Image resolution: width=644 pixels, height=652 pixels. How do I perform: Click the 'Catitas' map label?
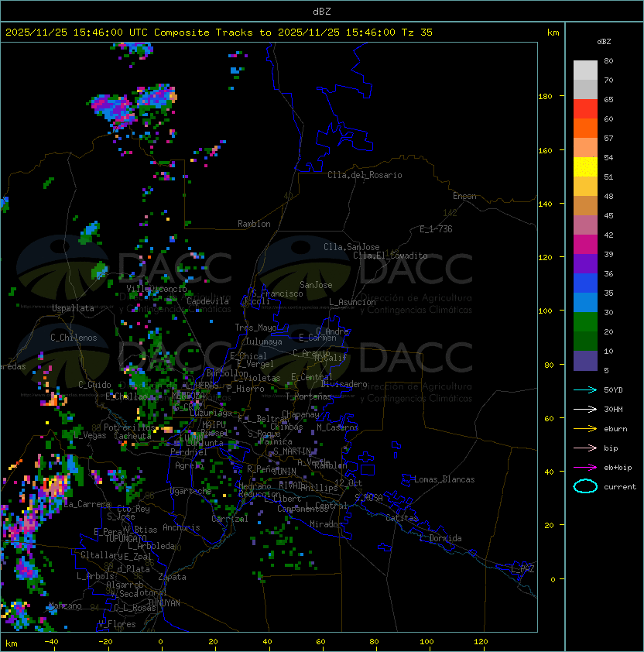tap(402, 518)
